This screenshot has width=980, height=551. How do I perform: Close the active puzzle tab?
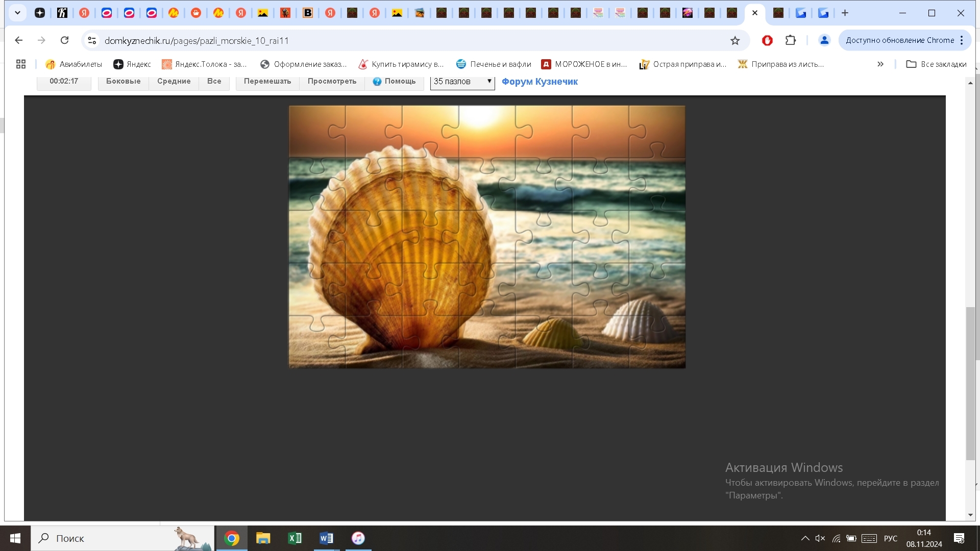[755, 13]
